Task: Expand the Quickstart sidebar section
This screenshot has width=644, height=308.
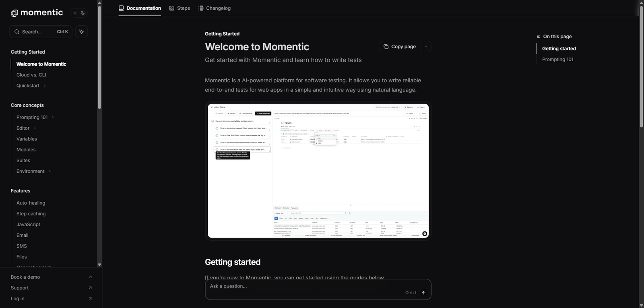Action: click(45, 86)
